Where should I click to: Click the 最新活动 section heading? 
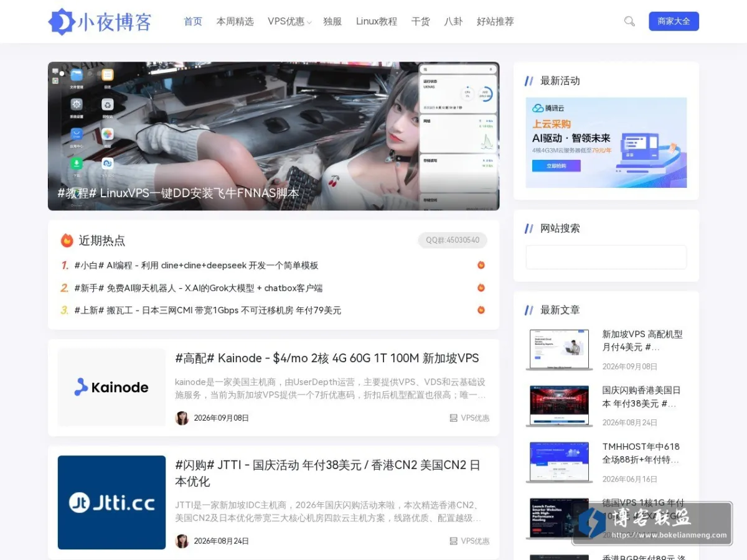coord(560,81)
